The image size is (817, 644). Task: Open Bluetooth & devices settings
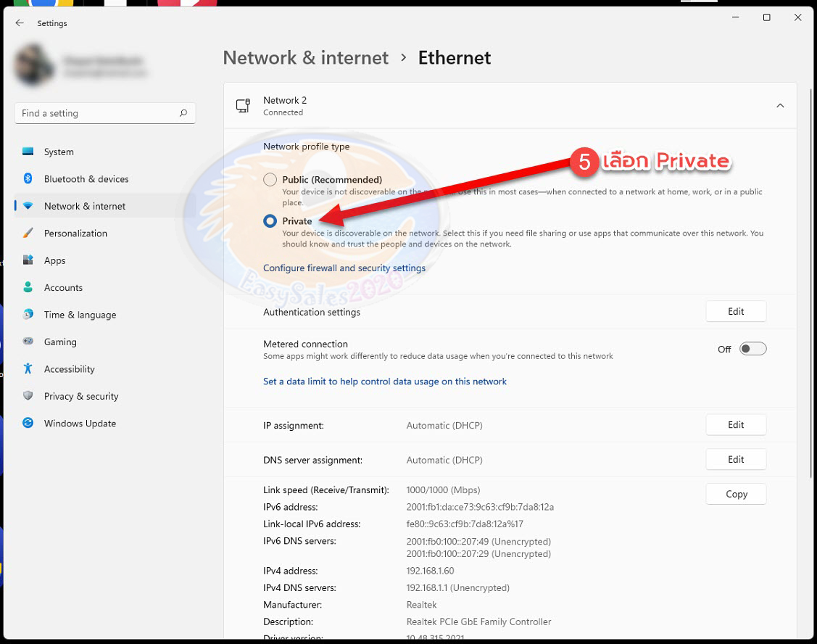coord(87,178)
